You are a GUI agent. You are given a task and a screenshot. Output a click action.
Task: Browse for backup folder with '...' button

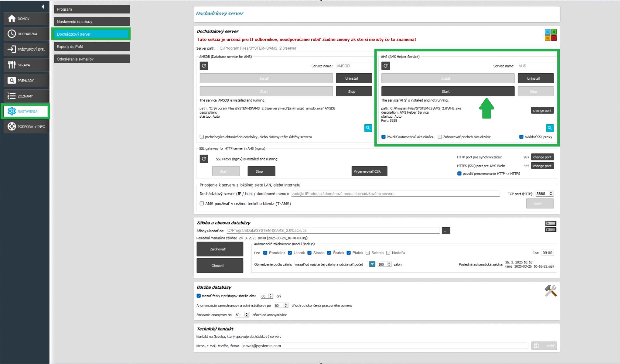coord(446,231)
